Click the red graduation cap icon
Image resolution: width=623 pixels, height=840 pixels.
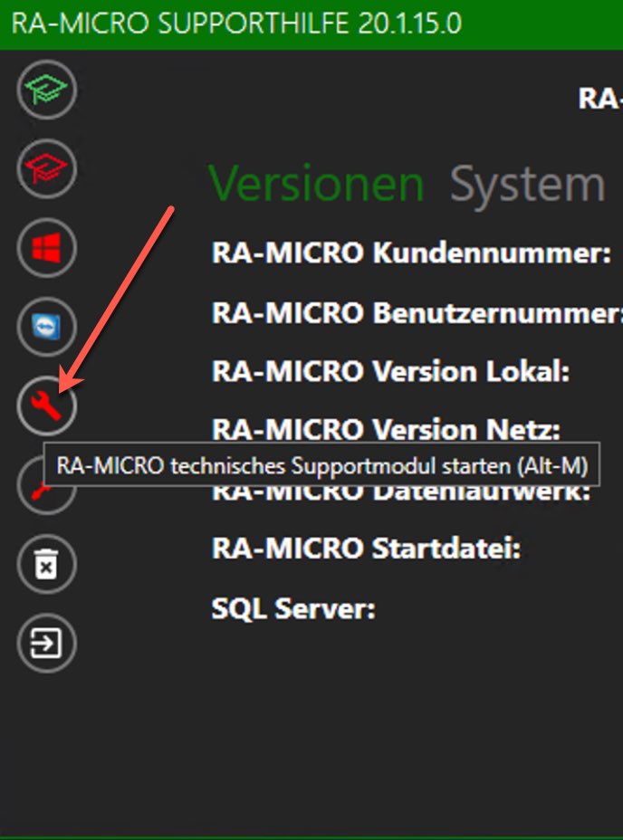(47, 168)
